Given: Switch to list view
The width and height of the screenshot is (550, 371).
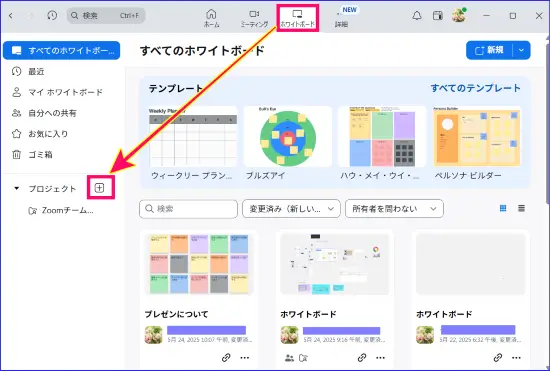Looking at the screenshot, I should click(522, 209).
